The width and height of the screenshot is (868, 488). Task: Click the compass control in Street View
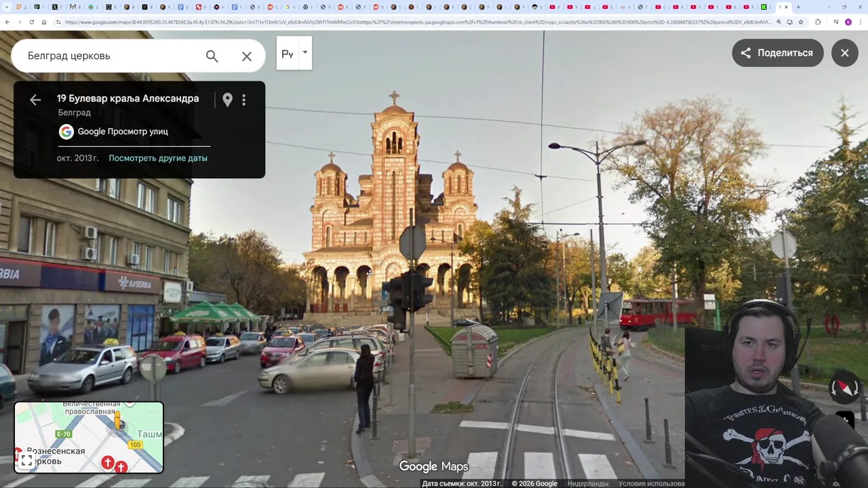point(846,388)
